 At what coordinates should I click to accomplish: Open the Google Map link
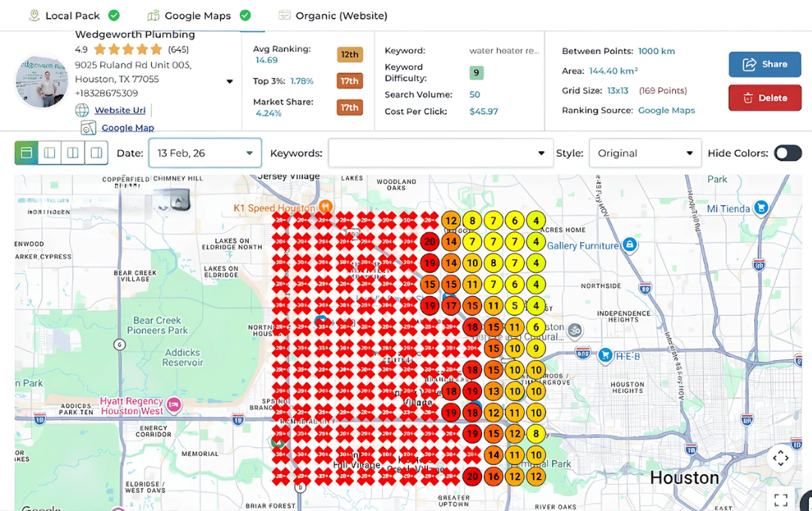(x=127, y=127)
